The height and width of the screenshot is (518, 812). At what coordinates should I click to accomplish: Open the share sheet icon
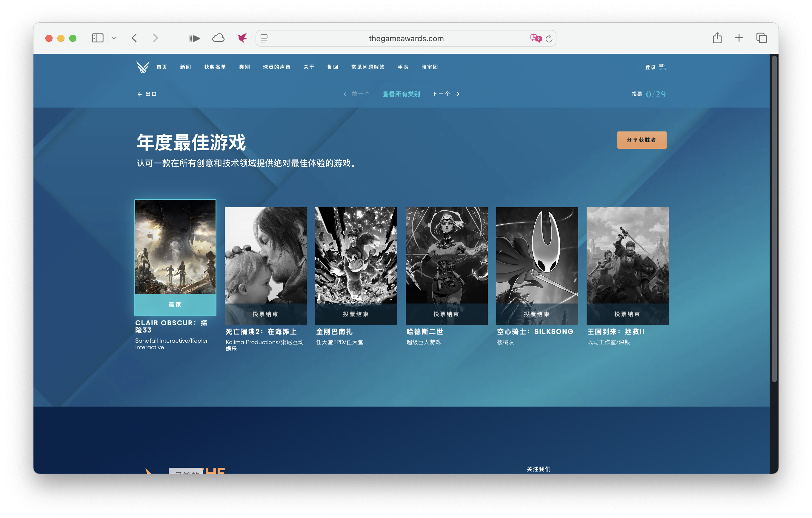click(717, 38)
